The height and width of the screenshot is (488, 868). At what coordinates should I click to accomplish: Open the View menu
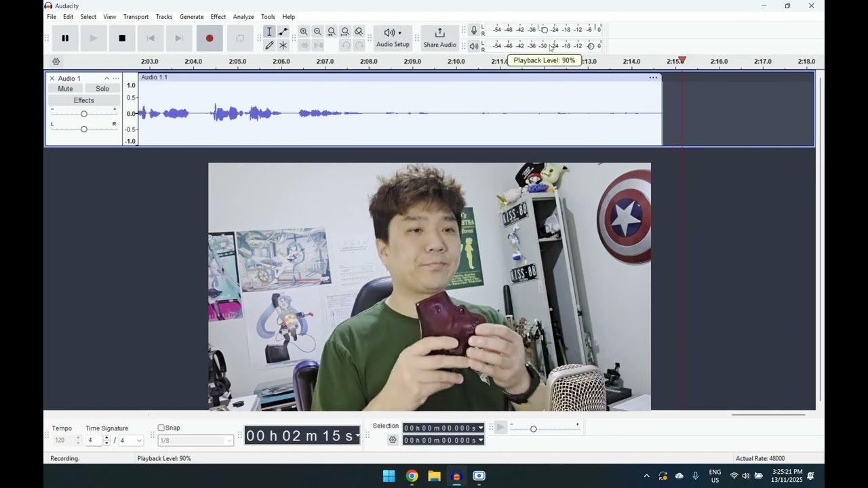[x=109, y=17]
